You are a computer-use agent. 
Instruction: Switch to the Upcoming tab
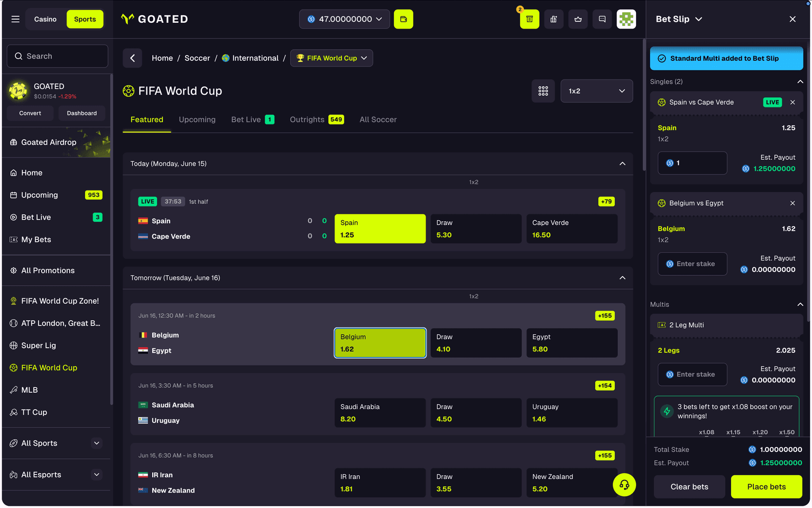[x=197, y=120]
